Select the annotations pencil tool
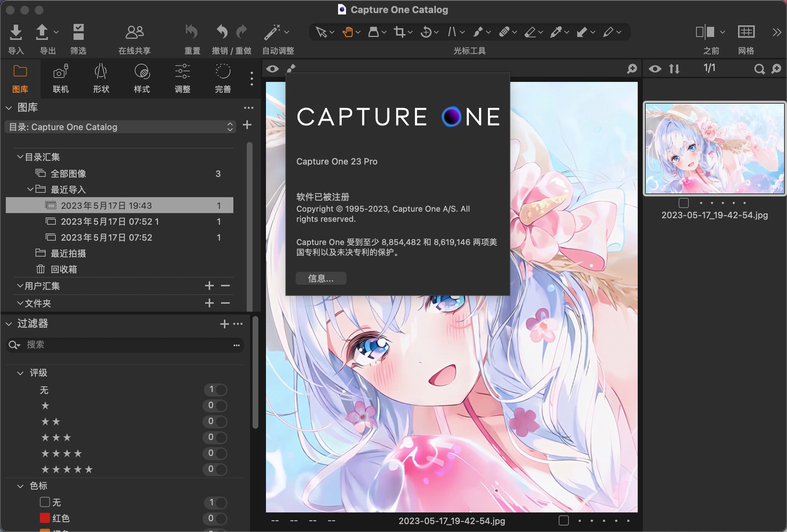Image resolution: width=787 pixels, height=532 pixels. (608, 32)
